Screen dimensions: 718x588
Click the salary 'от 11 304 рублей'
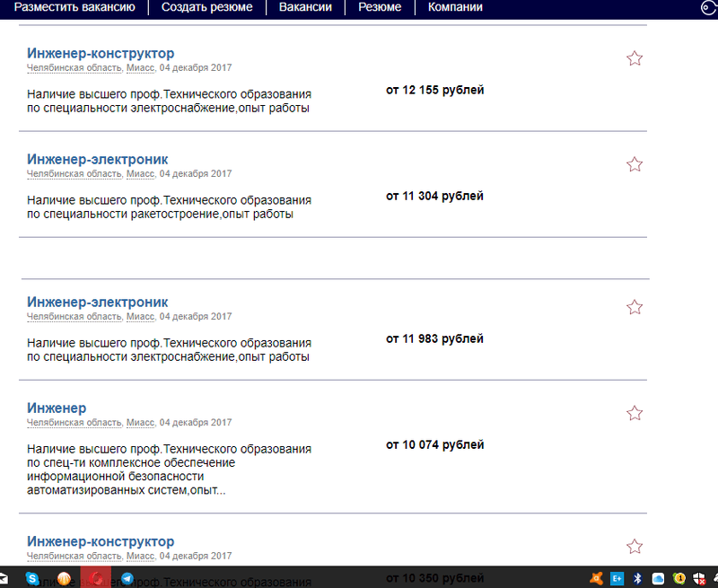[435, 196]
